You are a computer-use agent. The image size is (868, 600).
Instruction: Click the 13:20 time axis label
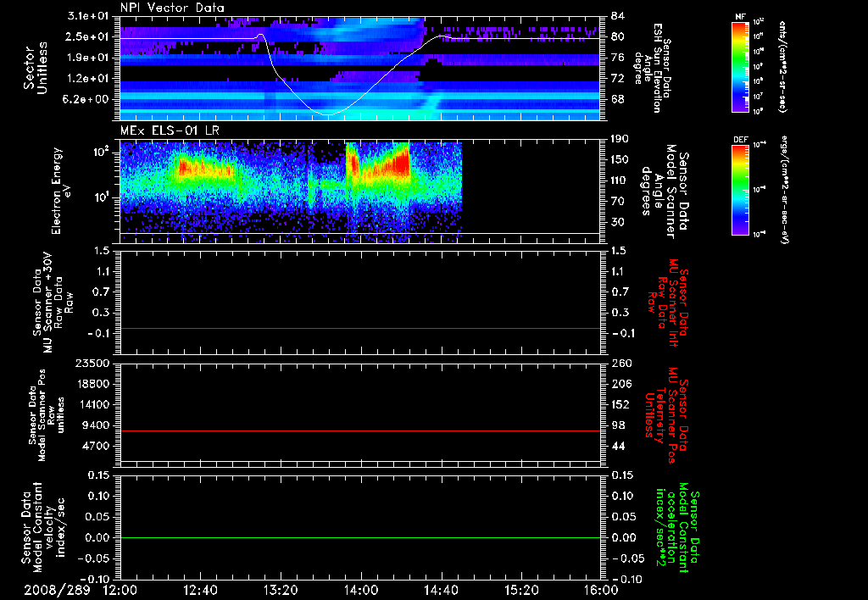(281, 590)
